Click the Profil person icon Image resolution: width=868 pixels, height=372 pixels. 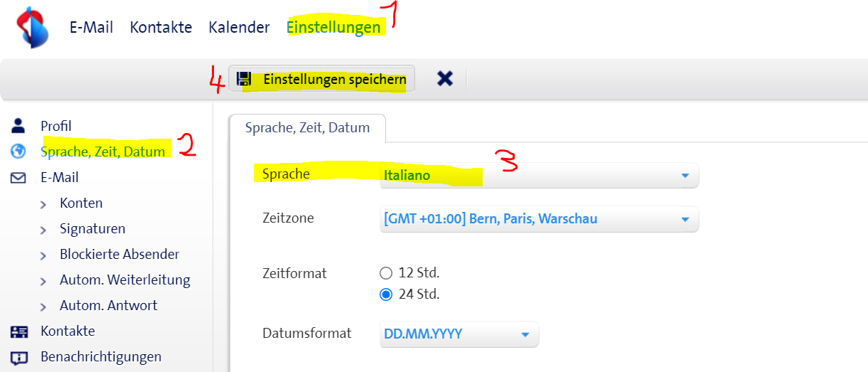click(x=18, y=126)
